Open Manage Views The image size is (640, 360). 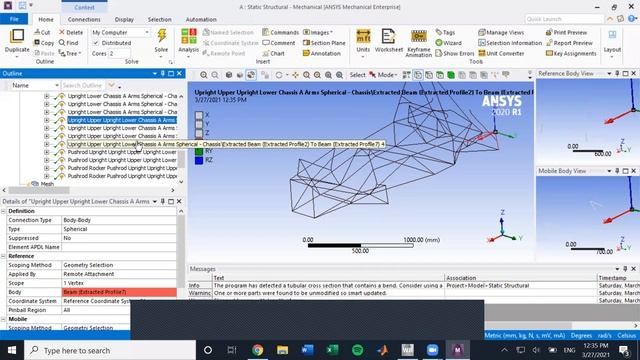point(501,32)
